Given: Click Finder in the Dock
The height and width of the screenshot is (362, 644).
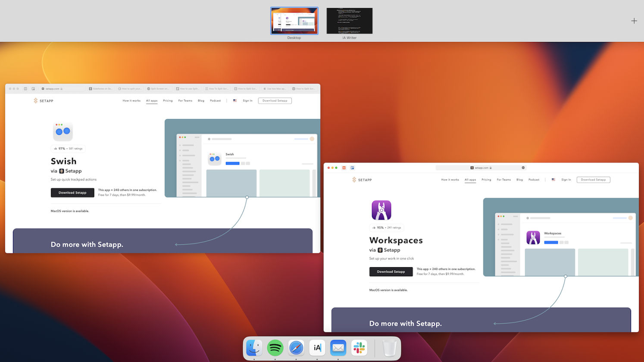Looking at the screenshot, I should 254,348.
